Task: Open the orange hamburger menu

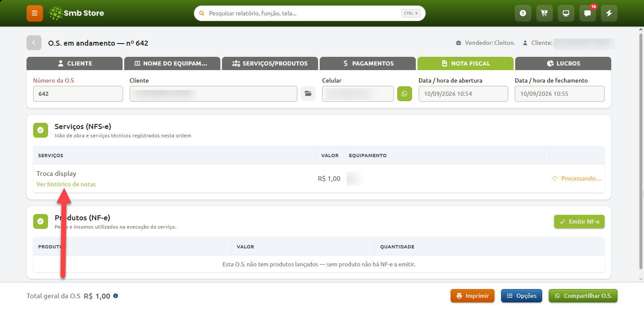Action: point(35,13)
